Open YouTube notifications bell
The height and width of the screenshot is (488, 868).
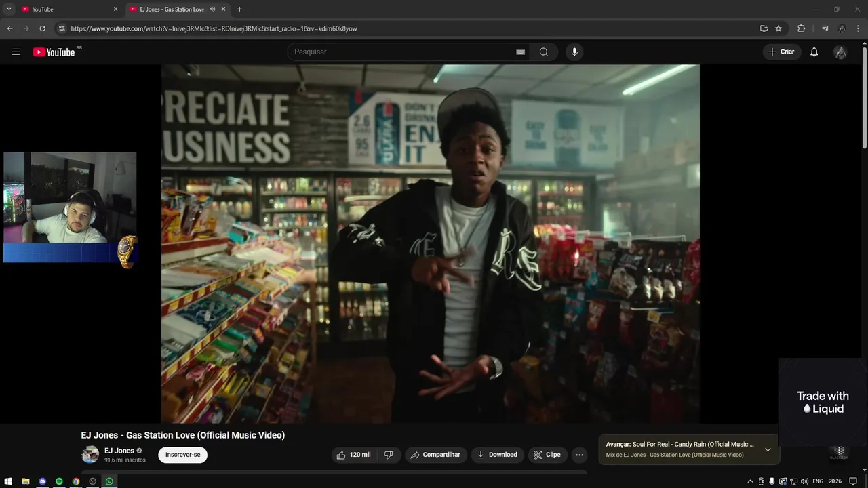tap(814, 52)
